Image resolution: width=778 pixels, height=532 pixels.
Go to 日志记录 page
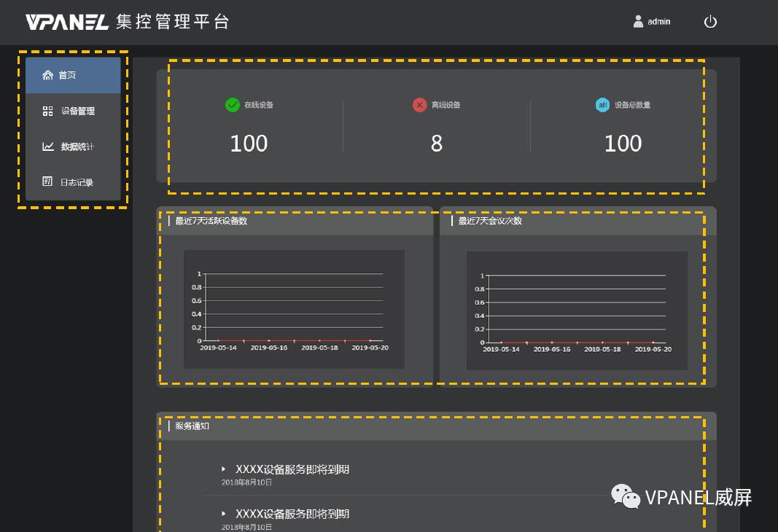(x=77, y=182)
